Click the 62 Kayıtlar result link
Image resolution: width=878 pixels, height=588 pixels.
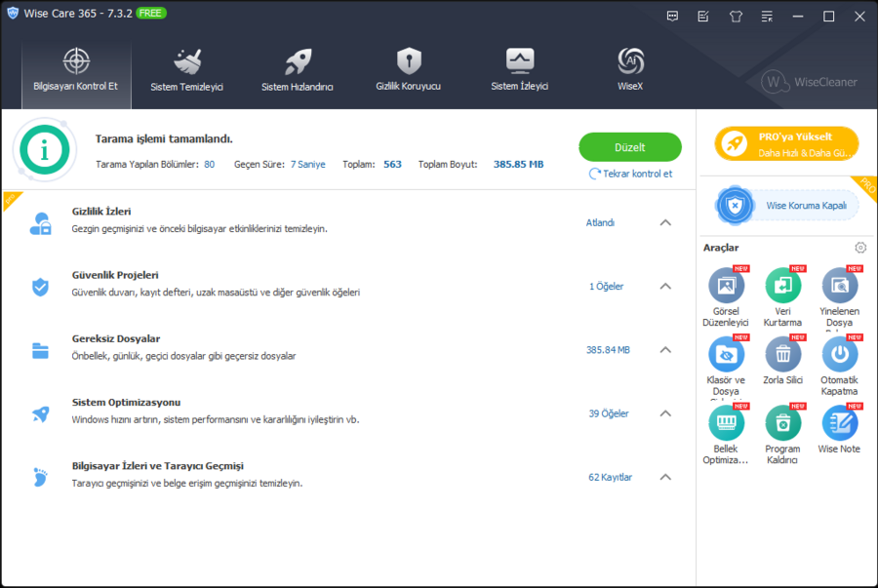tap(610, 477)
